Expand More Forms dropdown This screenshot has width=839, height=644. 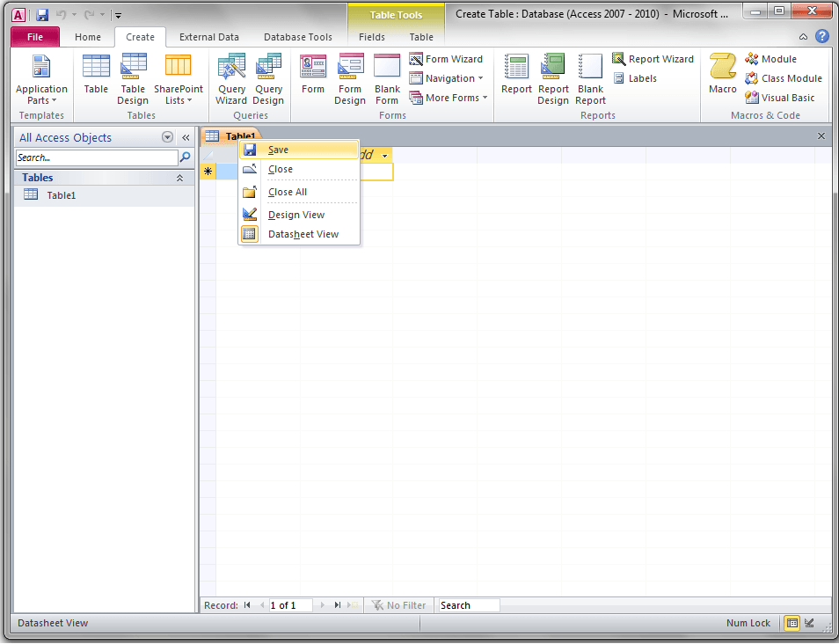(x=449, y=98)
